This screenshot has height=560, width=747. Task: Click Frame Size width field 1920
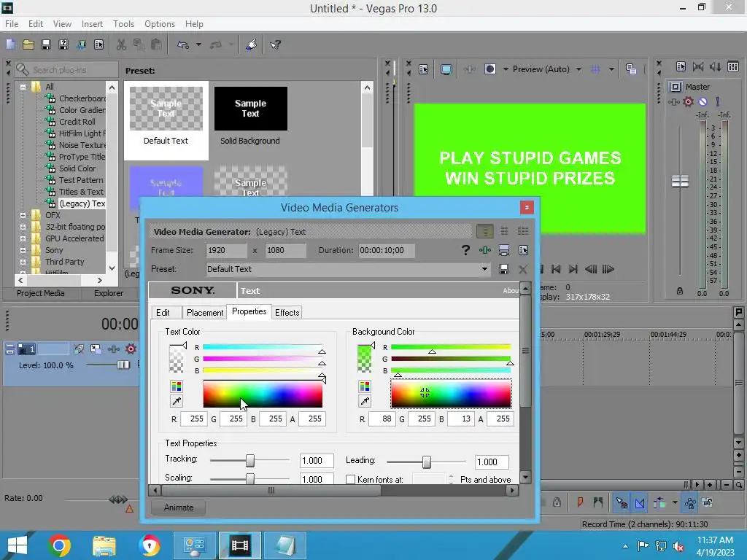(227, 250)
